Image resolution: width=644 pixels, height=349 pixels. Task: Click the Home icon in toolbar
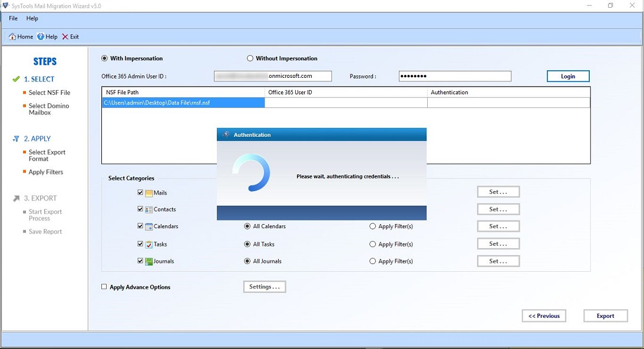click(12, 37)
